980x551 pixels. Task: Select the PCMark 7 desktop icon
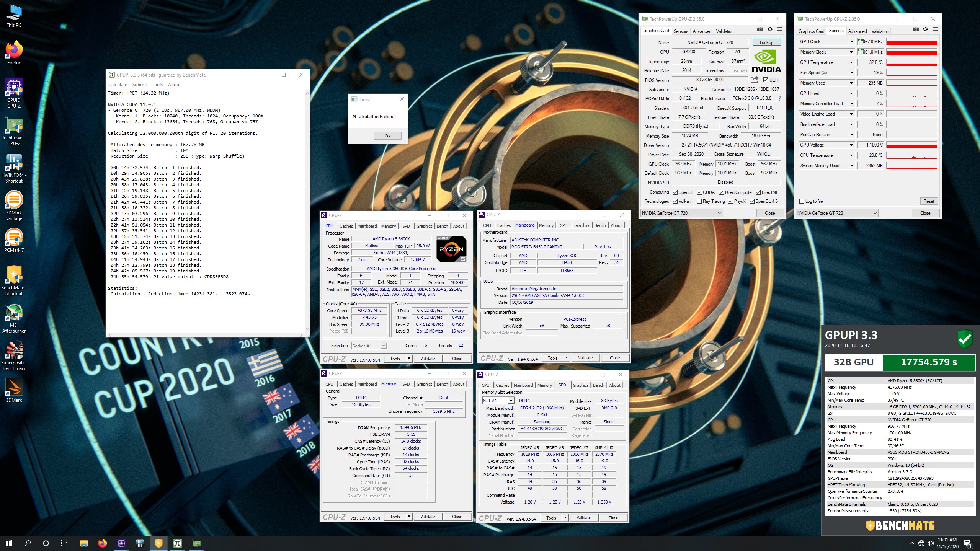click(14, 240)
